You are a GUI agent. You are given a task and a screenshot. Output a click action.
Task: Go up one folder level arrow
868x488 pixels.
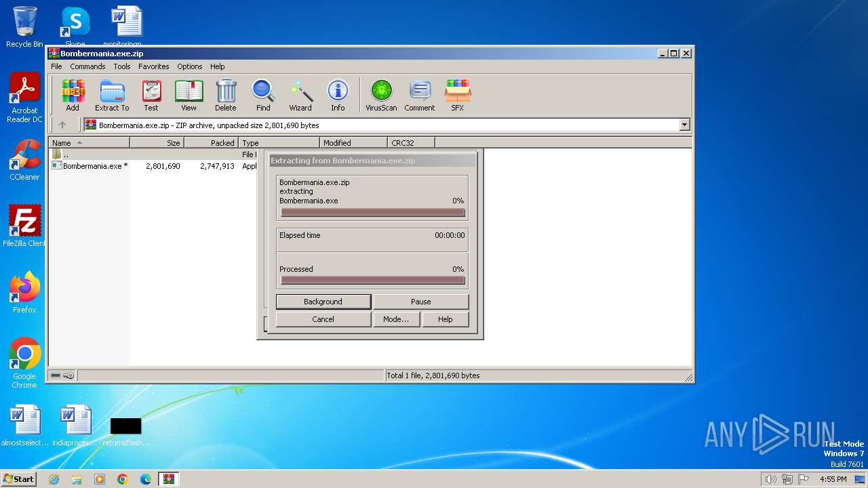pos(62,125)
